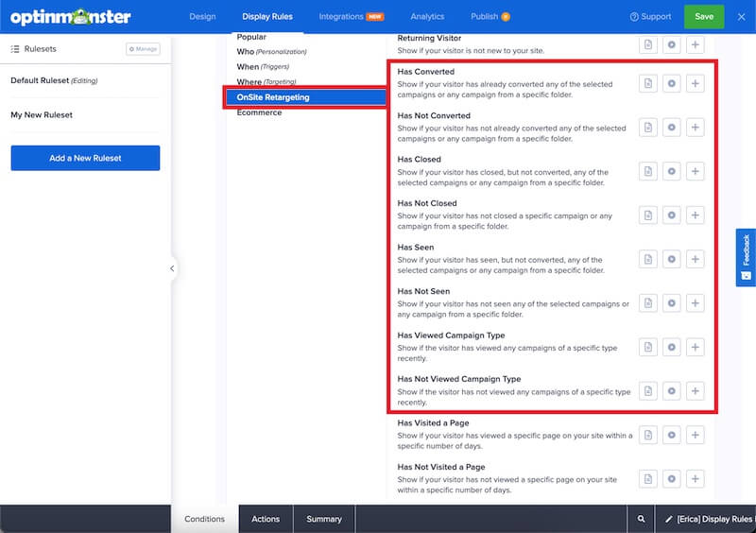756x533 pixels.
Task: Open documentation icon for Has Seen
Action: [x=648, y=259]
